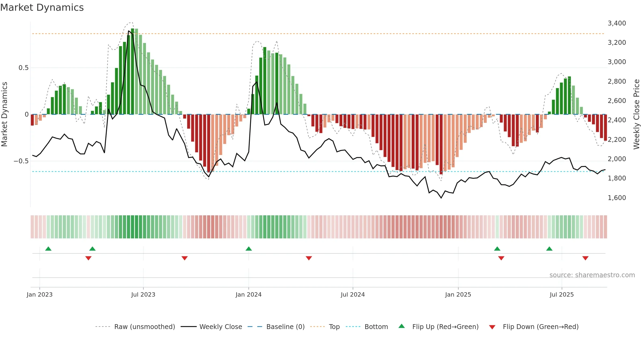The width and height of the screenshot is (644, 362).
Task: Click the tallest green bar near mid-2023
Action: (133, 71)
